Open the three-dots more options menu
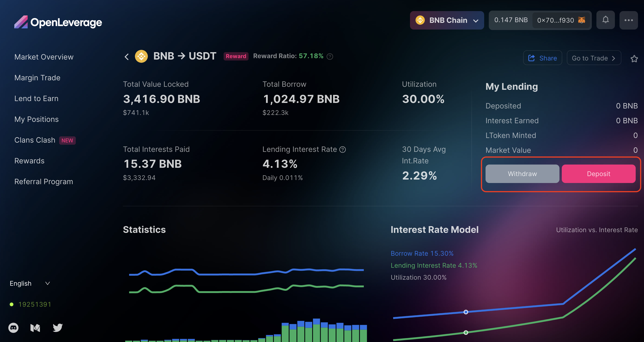The image size is (644, 342). click(628, 20)
